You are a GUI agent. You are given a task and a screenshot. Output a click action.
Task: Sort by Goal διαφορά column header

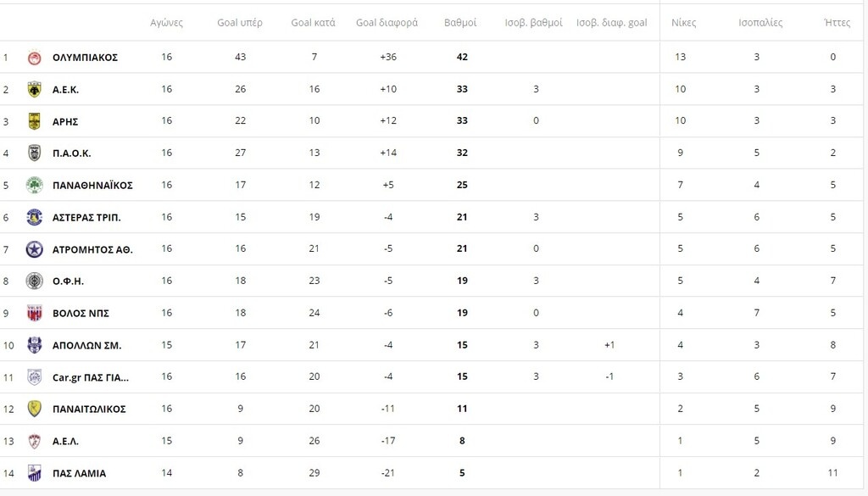click(387, 23)
